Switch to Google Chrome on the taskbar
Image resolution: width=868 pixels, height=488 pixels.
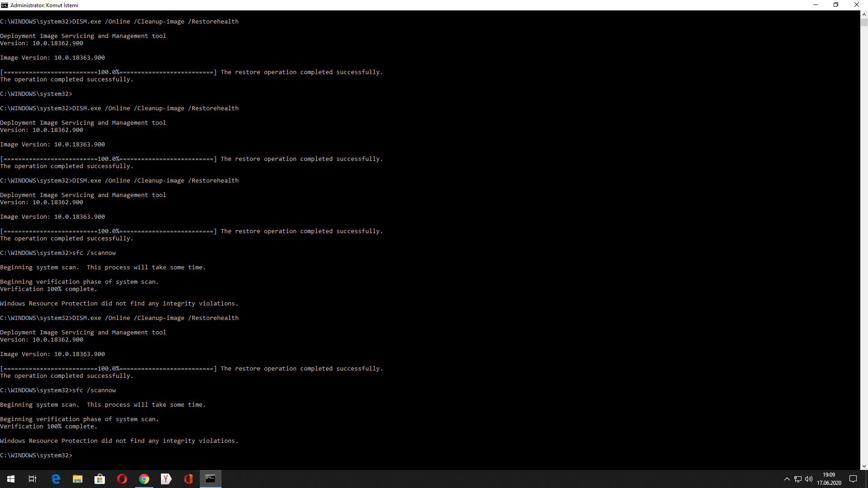pos(144,479)
